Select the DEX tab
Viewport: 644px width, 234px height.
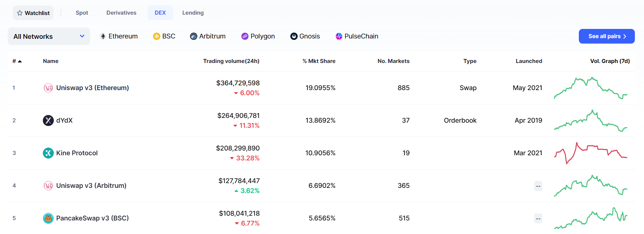click(160, 13)
